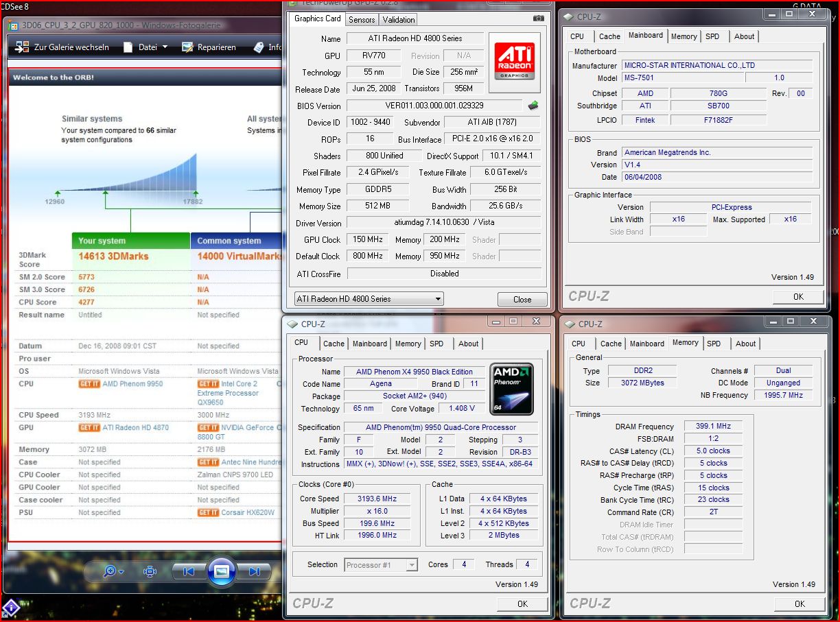Click OK in CPU-Z processor window
Viewport: 840px width, 622px height.
522,603
